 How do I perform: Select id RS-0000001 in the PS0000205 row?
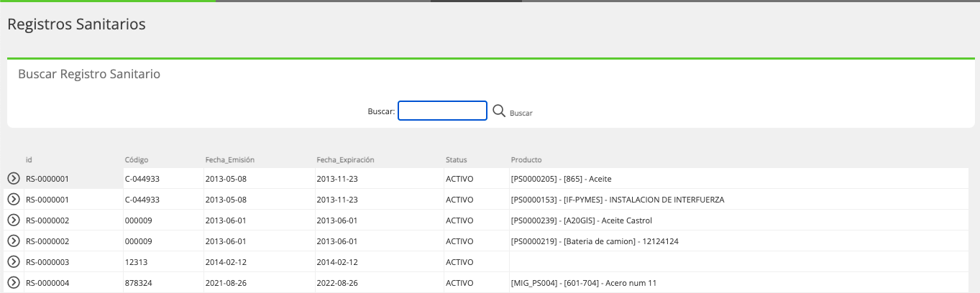pos(47,179)
